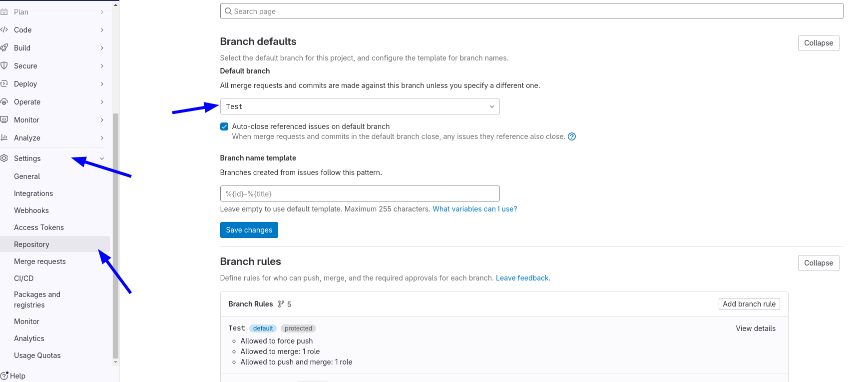Click the Save changes button
Viewport: 868px width, 382px height.
[249, 230]
